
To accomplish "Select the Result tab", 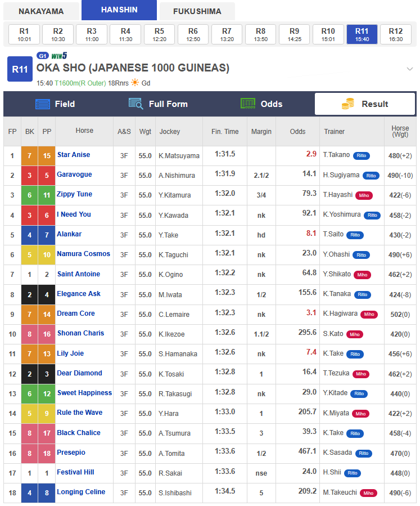I will [x=365, y=104].
